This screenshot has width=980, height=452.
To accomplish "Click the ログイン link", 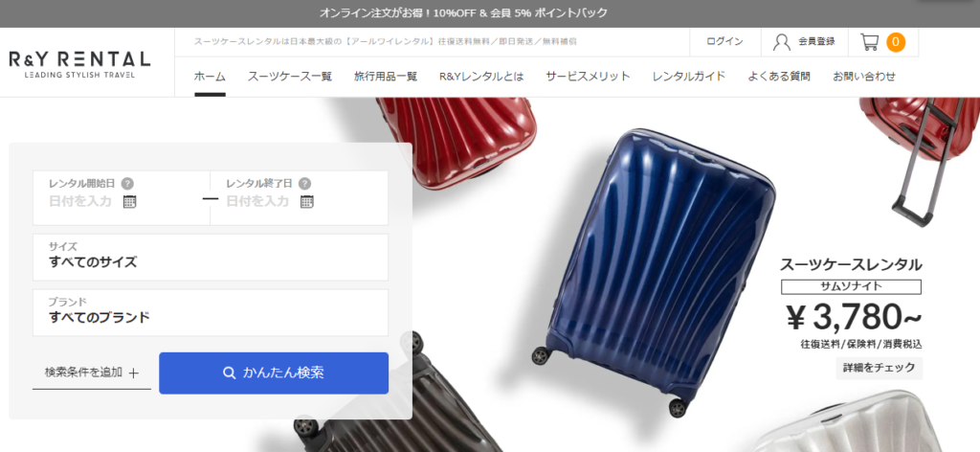I will tap(724, 41).
